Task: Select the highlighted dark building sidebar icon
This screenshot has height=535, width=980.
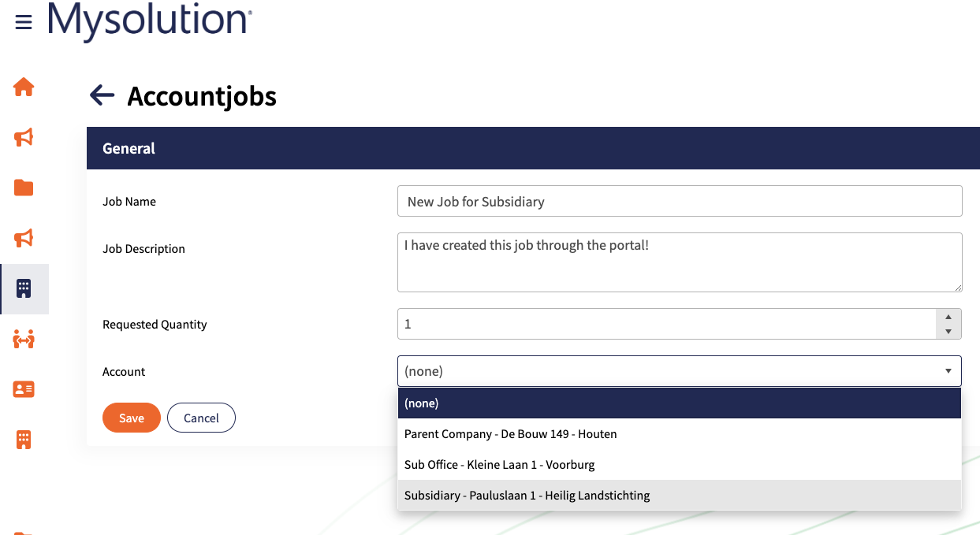Action: point(24,288)
